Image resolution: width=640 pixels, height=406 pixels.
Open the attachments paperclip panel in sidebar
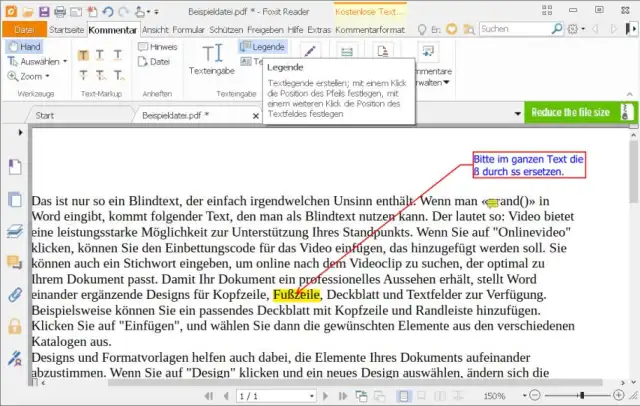point(15,294)
